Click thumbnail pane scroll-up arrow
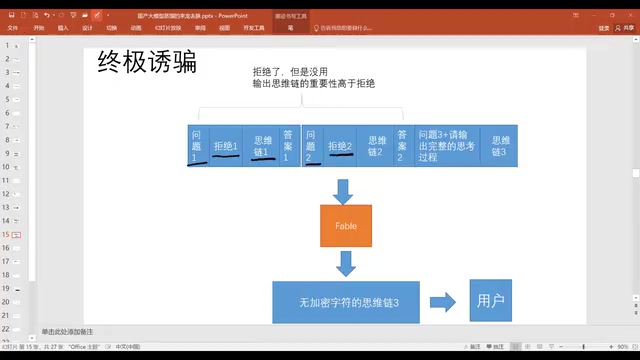 point(32,40)
